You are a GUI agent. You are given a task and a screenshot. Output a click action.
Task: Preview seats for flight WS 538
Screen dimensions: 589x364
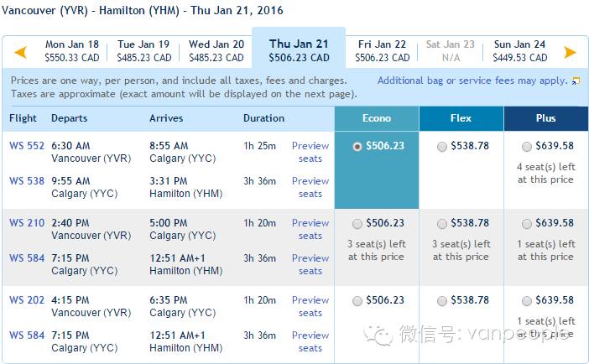point(310,187)
